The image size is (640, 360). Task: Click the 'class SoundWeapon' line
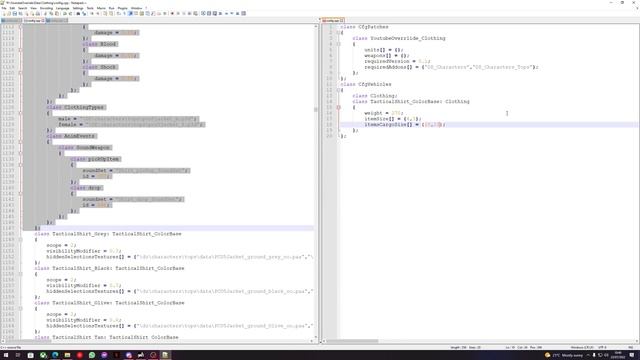pyautogui.click(x=84, y=147)
